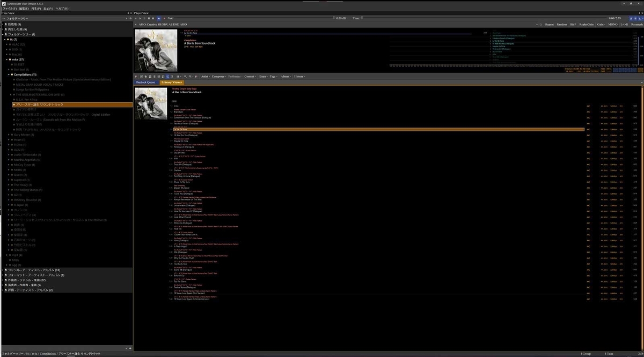This screenshot has height=357, width=644.
Task: Click the magnifier search icon in library toolbar
Action: pos(185,77)
